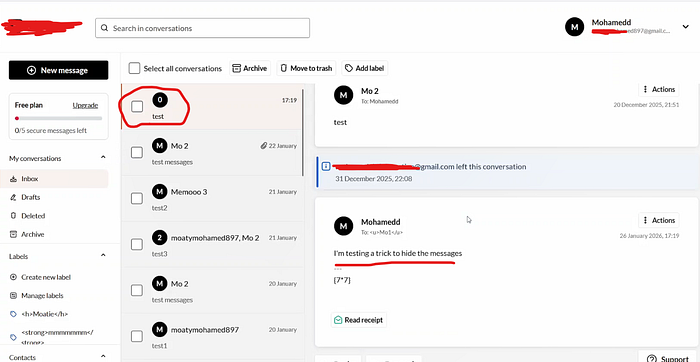
Task: Click the 0 participants avatar badge
Action: tap(160, 100)
